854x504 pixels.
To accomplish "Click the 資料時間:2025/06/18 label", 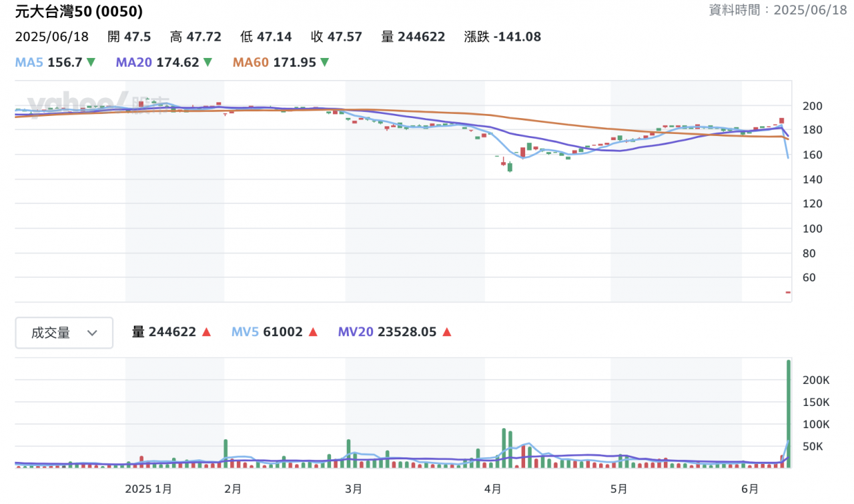I will 777,10.
